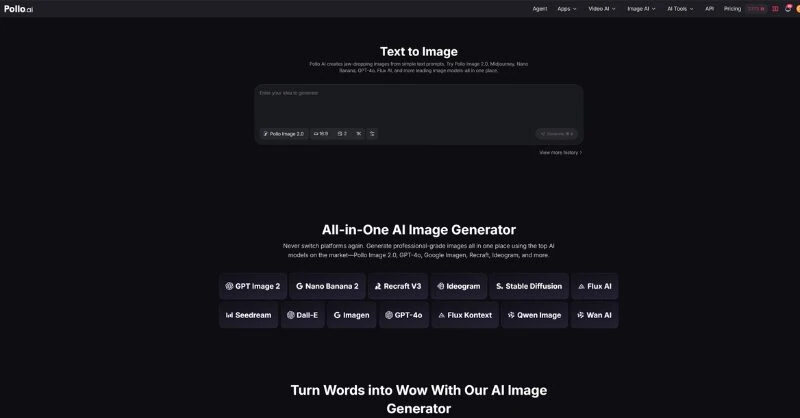Screen dimensions: 800x418
Task: Open the Pollo Image 2.0 model selector
Action: (x=284, y=134)
